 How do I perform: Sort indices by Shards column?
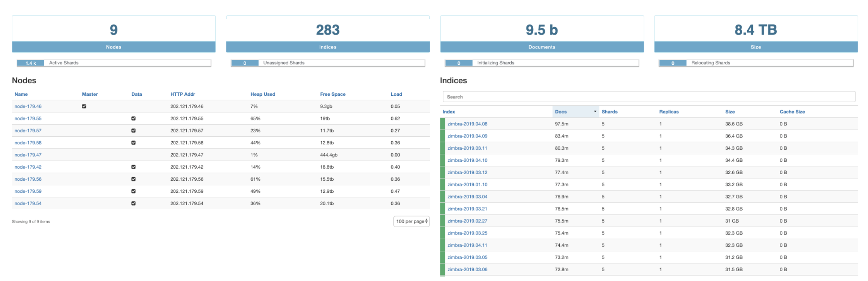[x=609, y=112]
